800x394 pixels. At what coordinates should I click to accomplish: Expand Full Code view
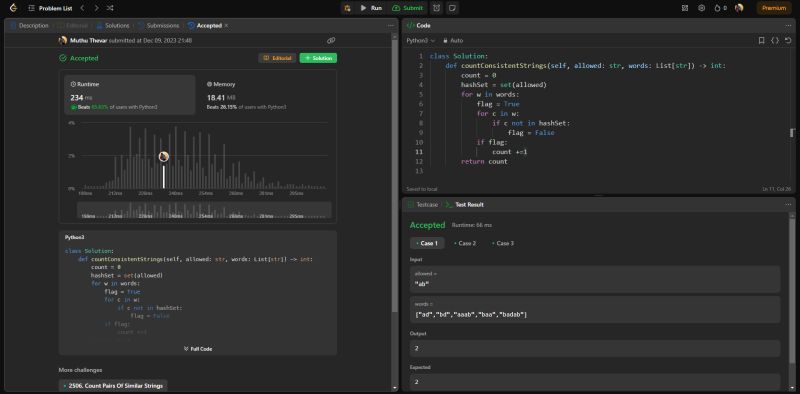pos(197,349)
